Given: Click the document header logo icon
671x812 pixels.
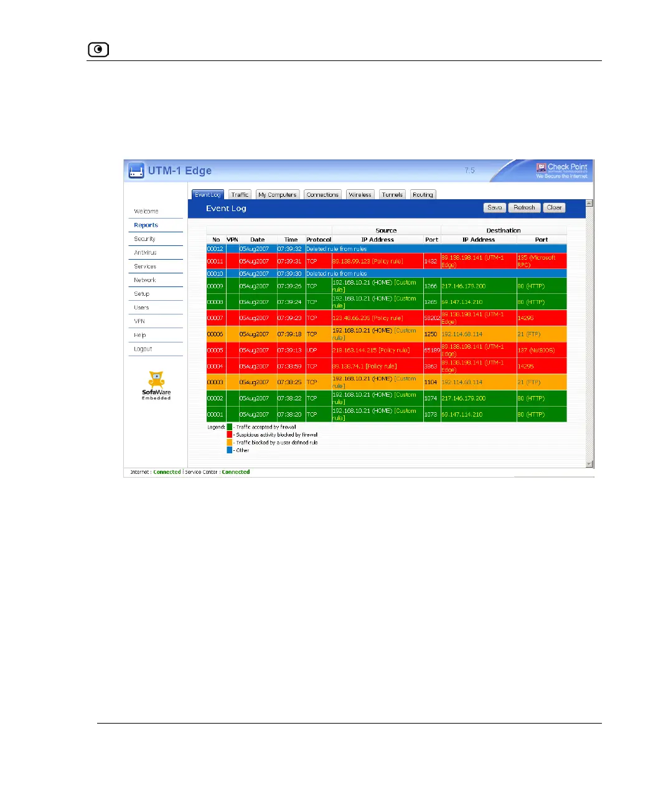Looking at the screenshot, I should point(98,50).
